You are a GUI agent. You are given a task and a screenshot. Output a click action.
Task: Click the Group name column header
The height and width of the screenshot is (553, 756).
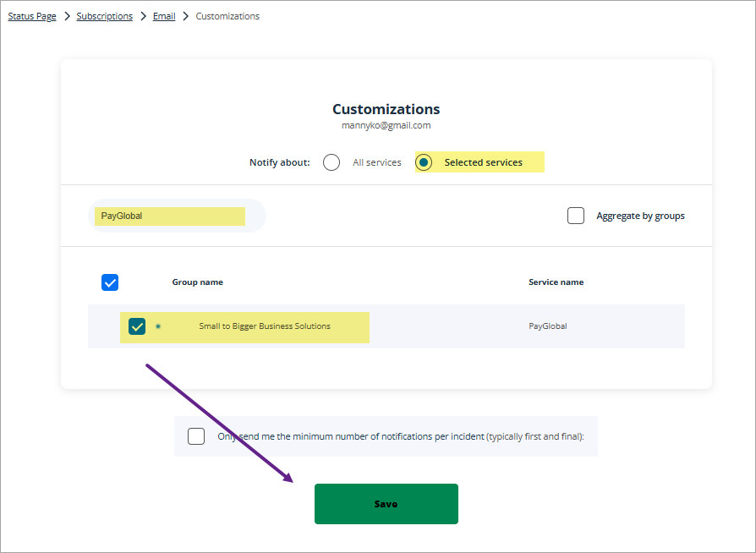pos(198,282)
